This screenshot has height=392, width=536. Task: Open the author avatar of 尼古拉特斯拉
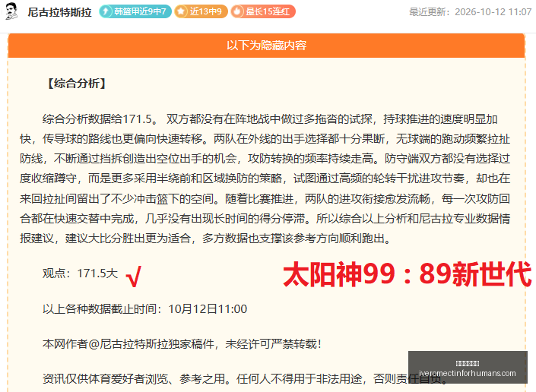(11, 11)
